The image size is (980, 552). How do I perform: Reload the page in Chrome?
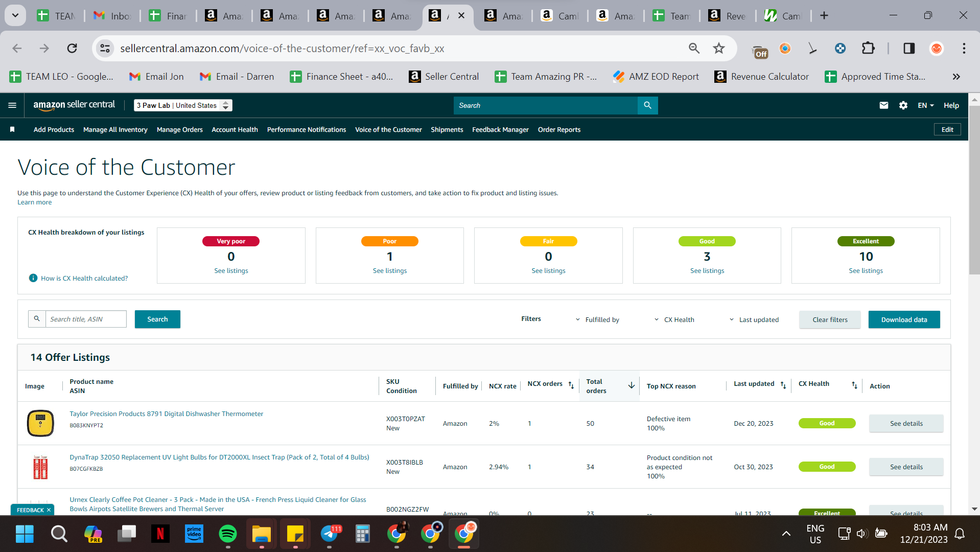72,48
